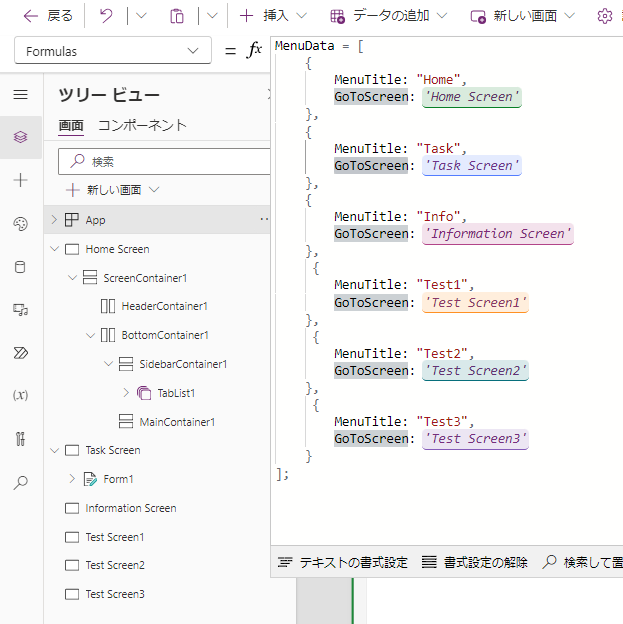
Task: Select Test Screen1 in tree view
Action: coord(115,537)
